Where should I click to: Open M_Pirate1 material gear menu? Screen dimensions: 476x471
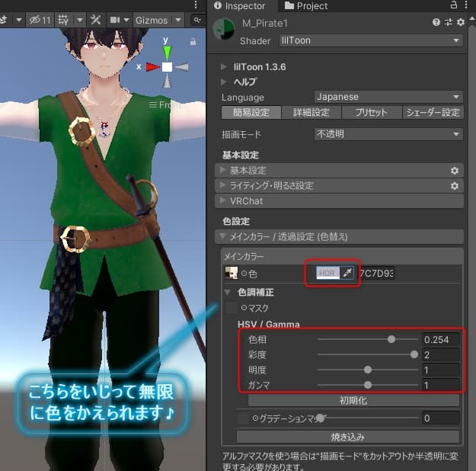click(461, 22)
